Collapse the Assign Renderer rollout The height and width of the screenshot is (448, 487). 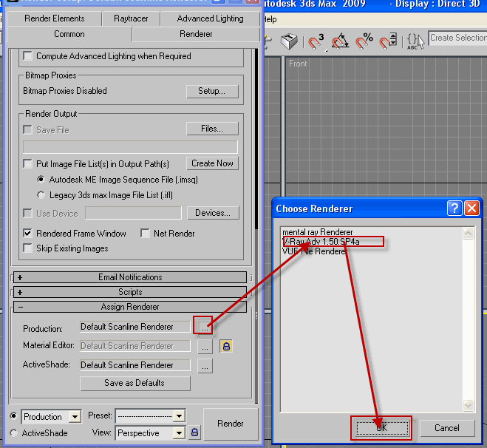[x=130, y=307]
